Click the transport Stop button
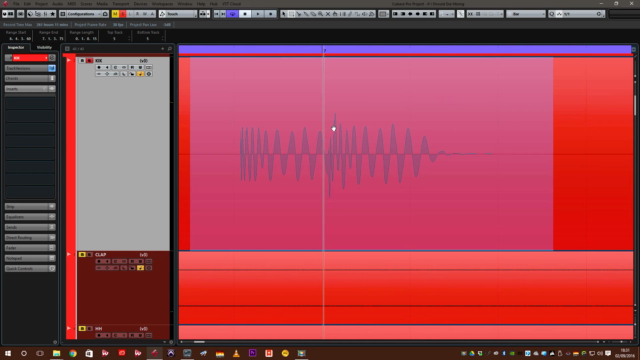 [x=245, y=14]
